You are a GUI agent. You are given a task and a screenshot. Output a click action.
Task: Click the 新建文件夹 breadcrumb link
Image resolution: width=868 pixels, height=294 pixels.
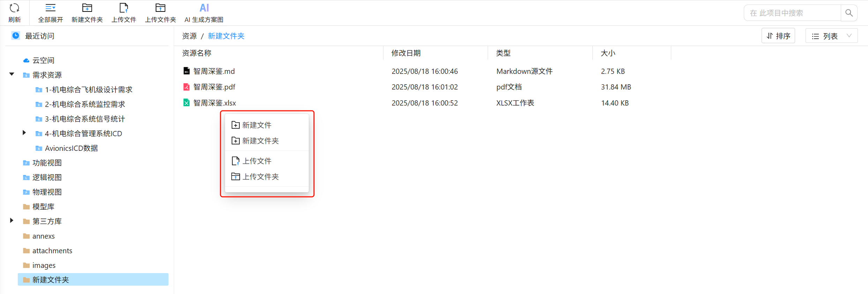tap(226, 36)
